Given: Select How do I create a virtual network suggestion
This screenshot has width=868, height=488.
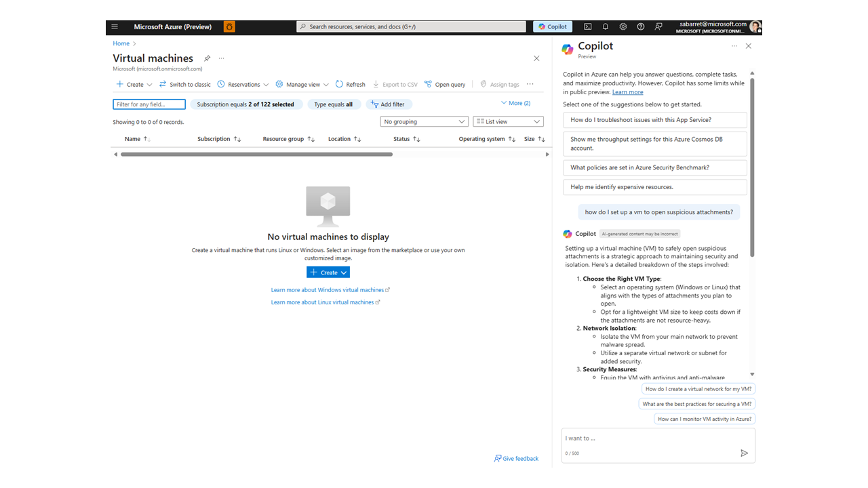Looking at the screenshot, I should click(698, 389).
